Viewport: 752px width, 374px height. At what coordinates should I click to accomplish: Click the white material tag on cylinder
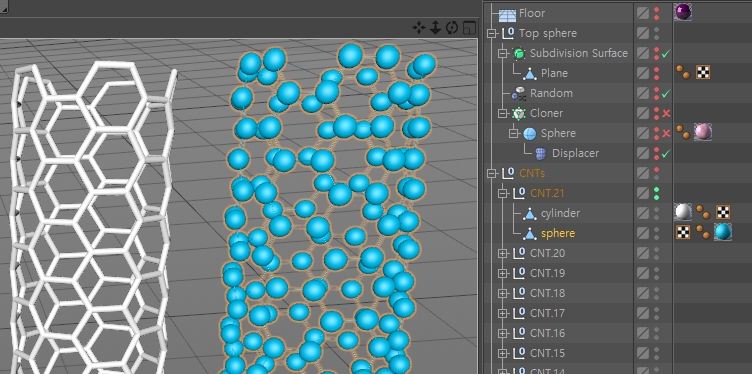click(683, 212)
